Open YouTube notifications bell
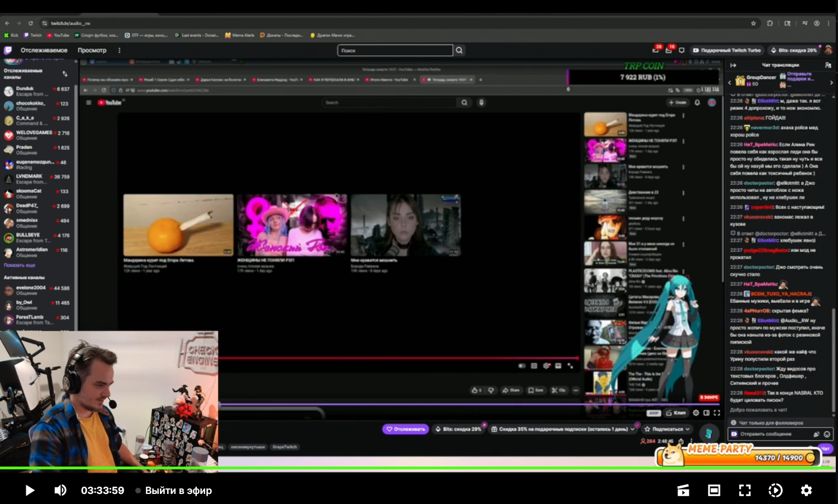838x504 pixels. 697,103
